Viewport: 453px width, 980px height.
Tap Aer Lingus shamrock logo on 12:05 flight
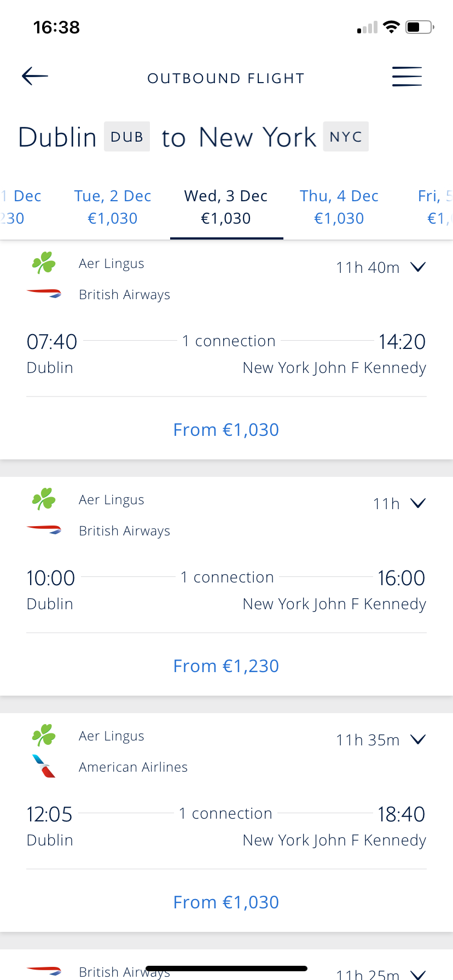(x=44, y=735)
